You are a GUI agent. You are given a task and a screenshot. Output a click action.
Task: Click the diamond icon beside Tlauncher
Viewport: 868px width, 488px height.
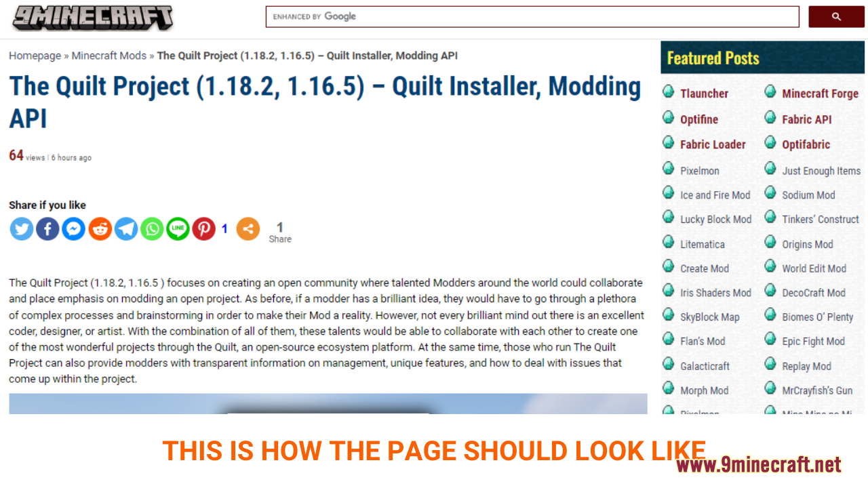coord(669,92)
